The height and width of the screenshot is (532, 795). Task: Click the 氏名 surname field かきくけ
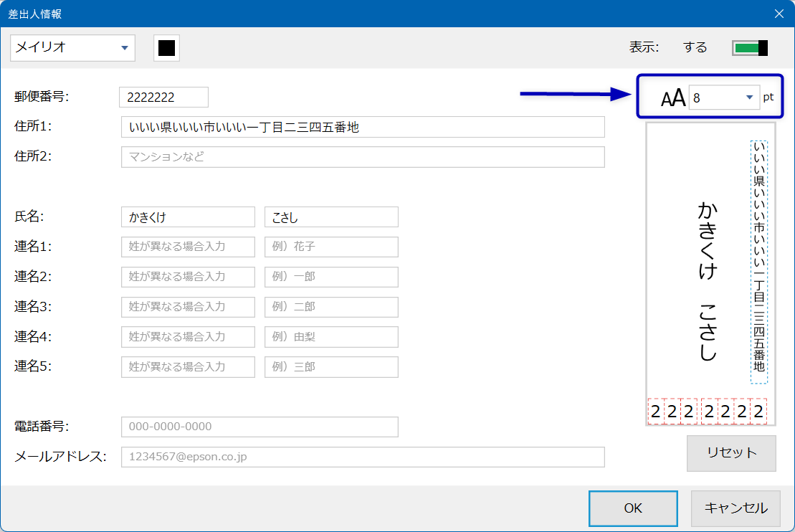click(x=188, y=217)
